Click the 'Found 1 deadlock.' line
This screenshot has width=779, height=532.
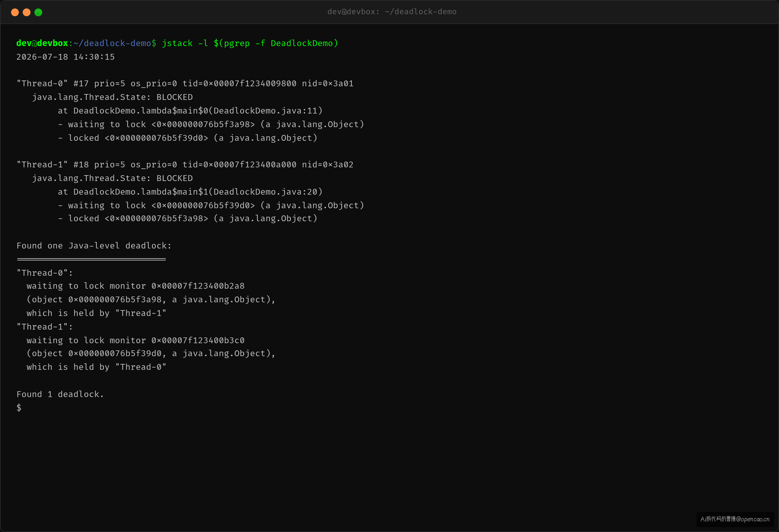[x=60, y=394]
